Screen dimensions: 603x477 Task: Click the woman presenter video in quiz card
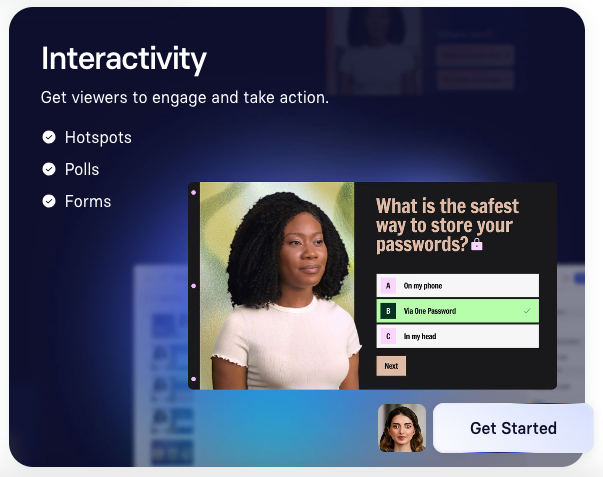click(279, 286)
